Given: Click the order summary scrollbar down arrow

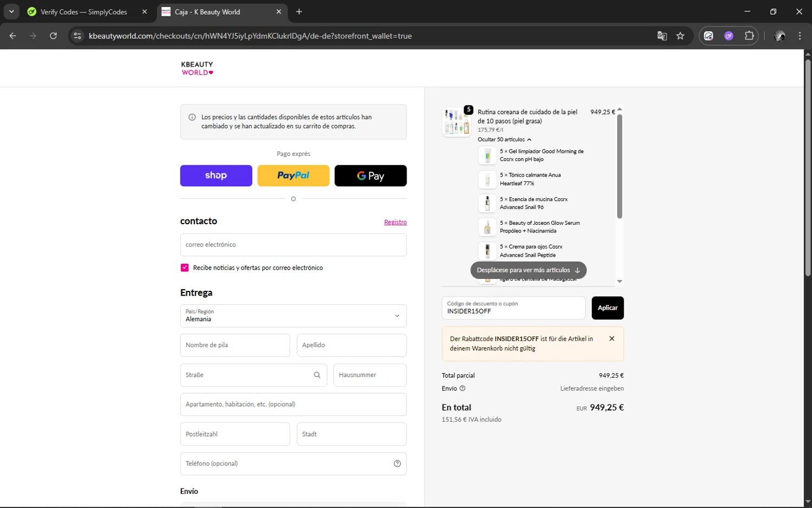Looking at the screenshot, I should coord(620,282).
